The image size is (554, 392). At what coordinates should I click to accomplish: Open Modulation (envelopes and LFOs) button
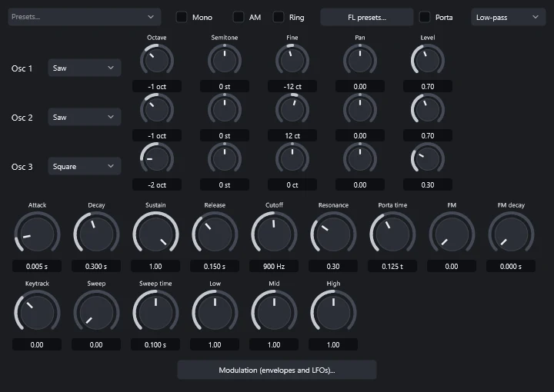point(277,370)
